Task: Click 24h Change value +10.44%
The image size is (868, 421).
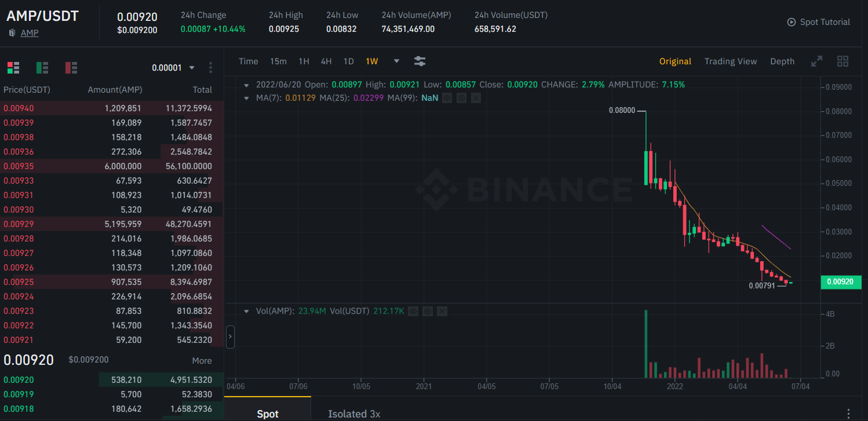Action: pos(229,29)
